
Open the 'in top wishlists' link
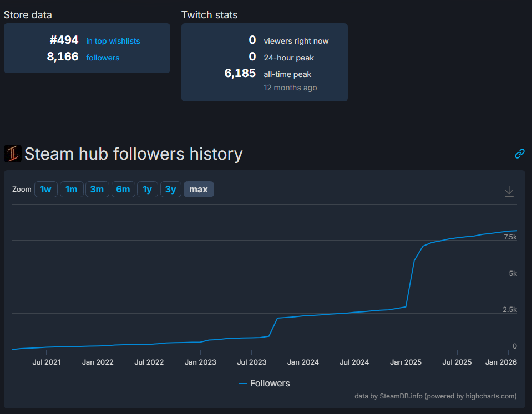pyautogui.click(x=113, y=41)
